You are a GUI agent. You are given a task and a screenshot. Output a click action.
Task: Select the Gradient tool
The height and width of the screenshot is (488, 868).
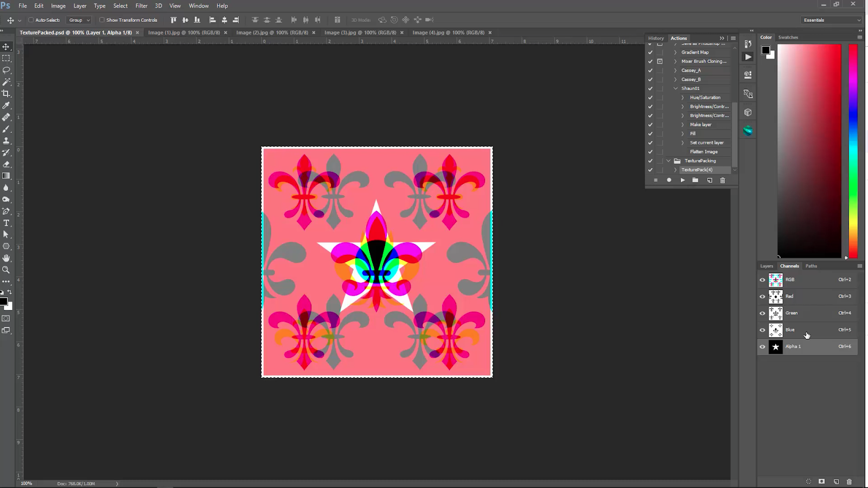pyautogui.click(x=7, y=176)
